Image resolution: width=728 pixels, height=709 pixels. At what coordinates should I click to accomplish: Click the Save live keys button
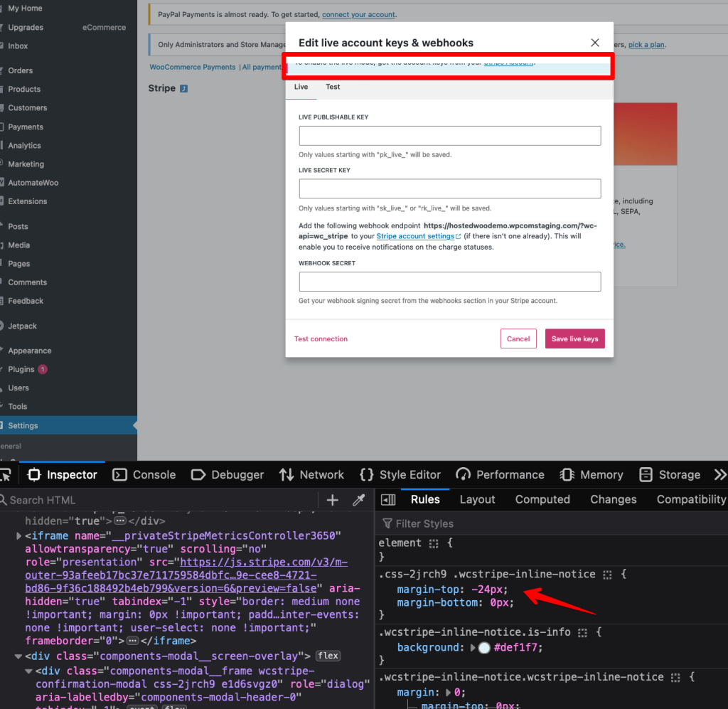pos(574,338)
